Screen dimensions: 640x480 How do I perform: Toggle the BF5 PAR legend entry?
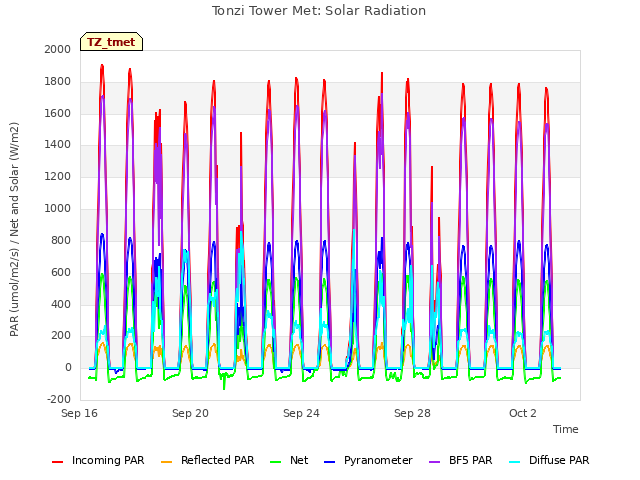[461, 460]
